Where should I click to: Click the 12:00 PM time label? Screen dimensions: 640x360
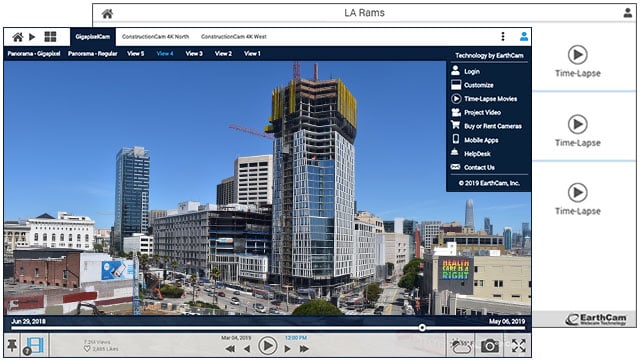tap(296, 338)
